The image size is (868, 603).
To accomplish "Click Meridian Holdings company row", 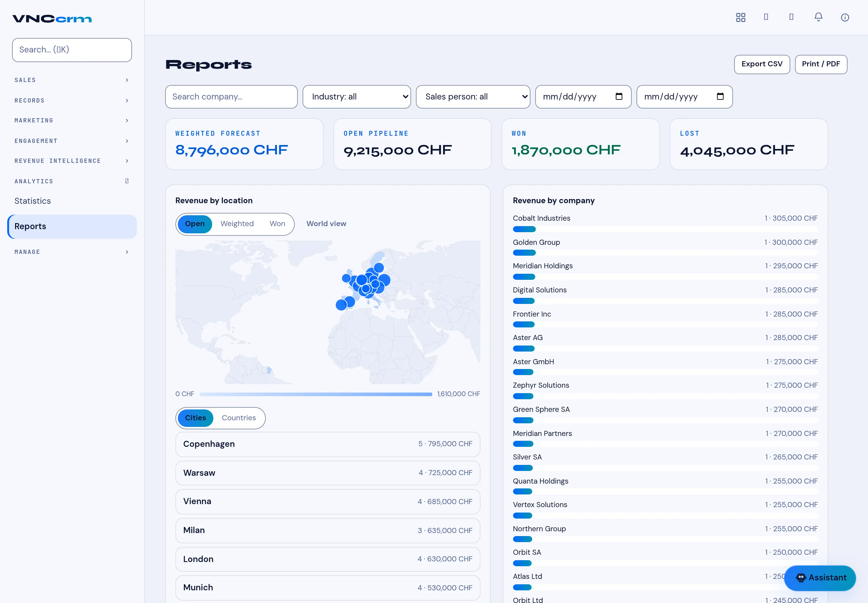I will click(x=665, y=270).
